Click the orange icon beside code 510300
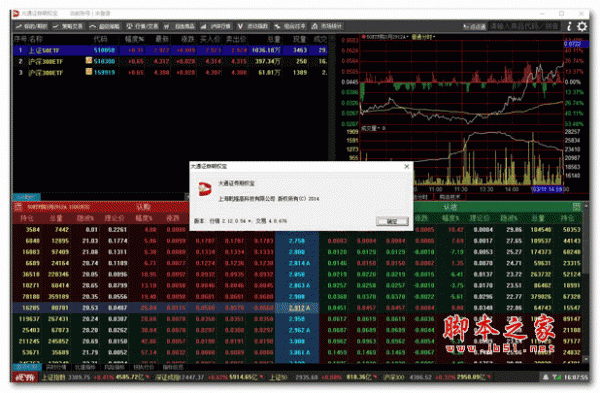Viewport: 600px width, 393px height. pos(89,60)
